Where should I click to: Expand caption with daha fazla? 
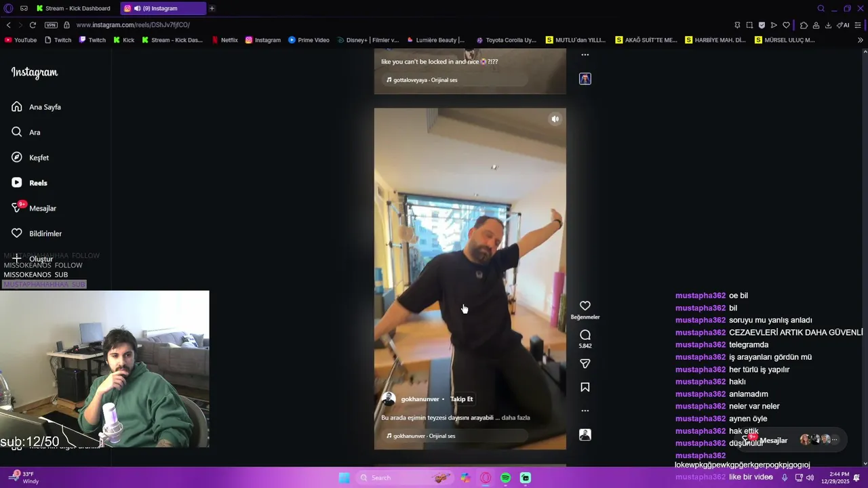[515, 418]
